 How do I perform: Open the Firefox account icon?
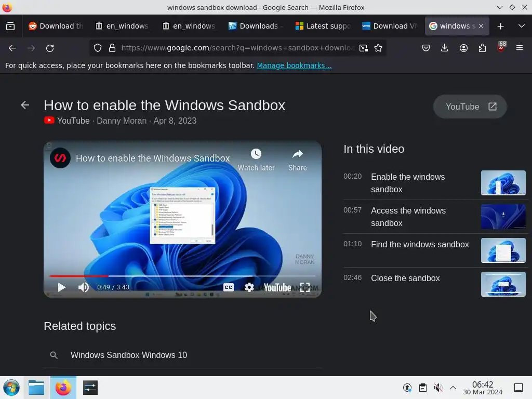(463, 48)
